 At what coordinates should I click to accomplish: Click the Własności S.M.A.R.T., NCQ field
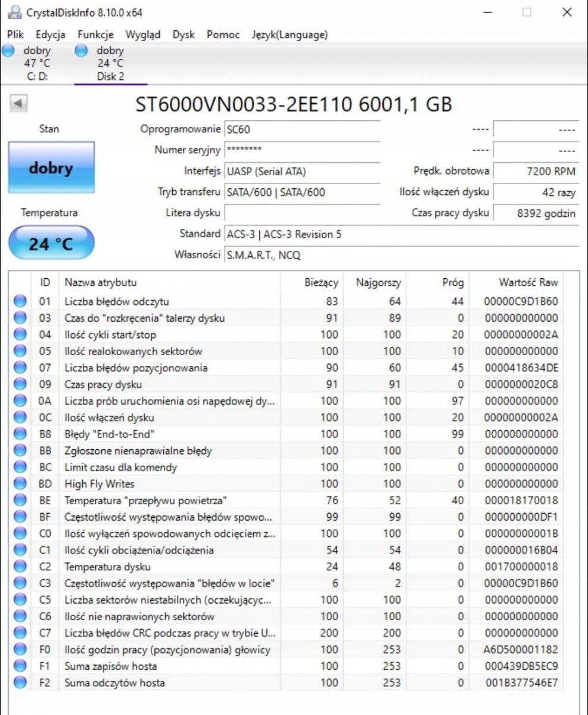coord(402,255)
